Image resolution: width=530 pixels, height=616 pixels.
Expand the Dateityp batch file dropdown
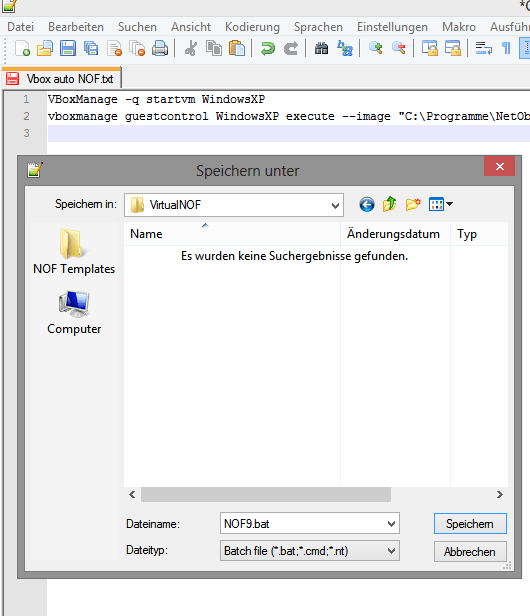391,551
